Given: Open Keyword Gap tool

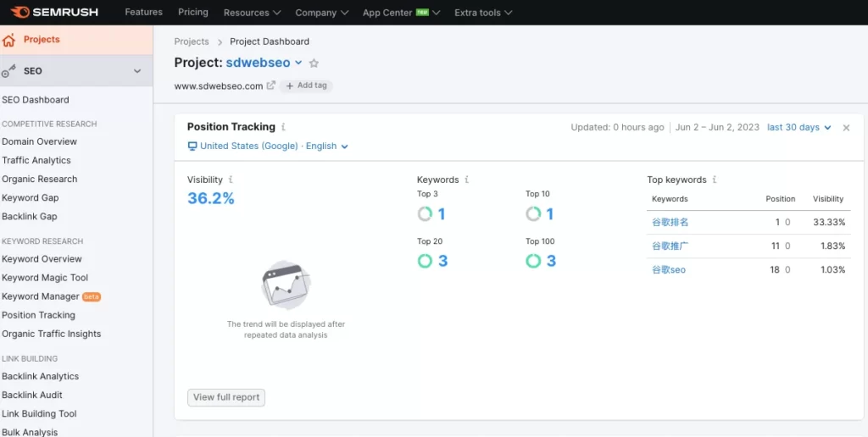Looking at the screenshot, I should point(30,197).
